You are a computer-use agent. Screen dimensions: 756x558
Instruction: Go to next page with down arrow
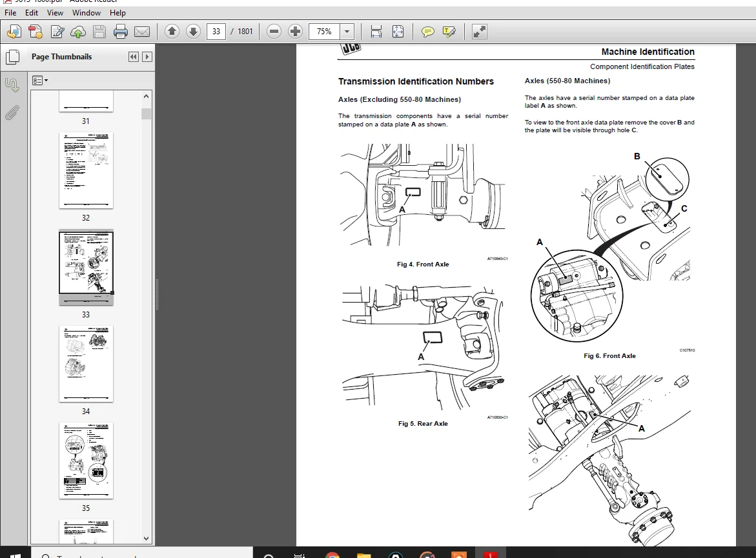pos(193,32)
